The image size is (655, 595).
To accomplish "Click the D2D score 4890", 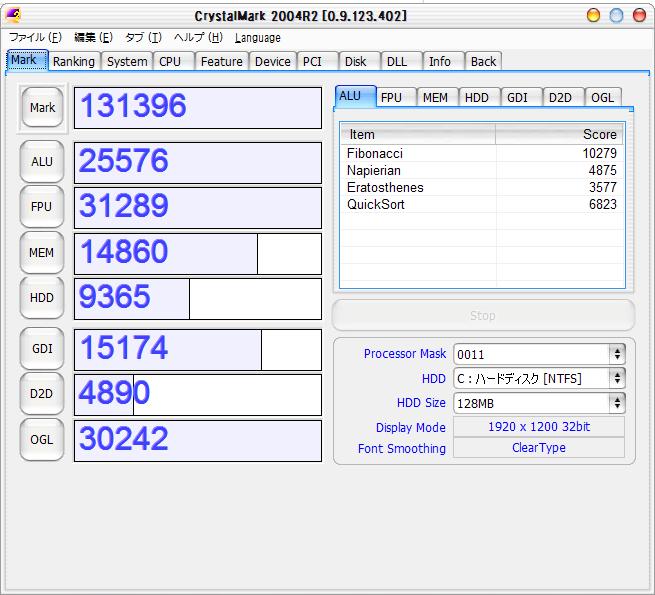I will coord(198,394).
